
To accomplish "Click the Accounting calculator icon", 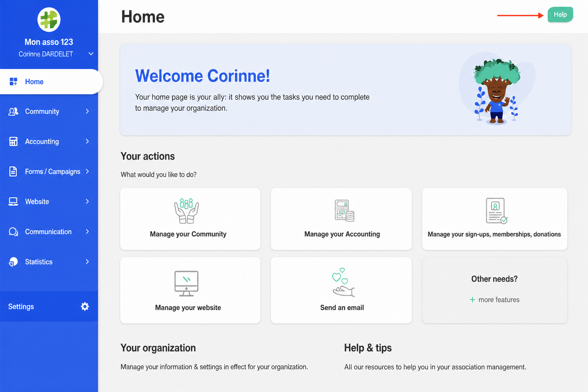I will [x=13, y=141].
